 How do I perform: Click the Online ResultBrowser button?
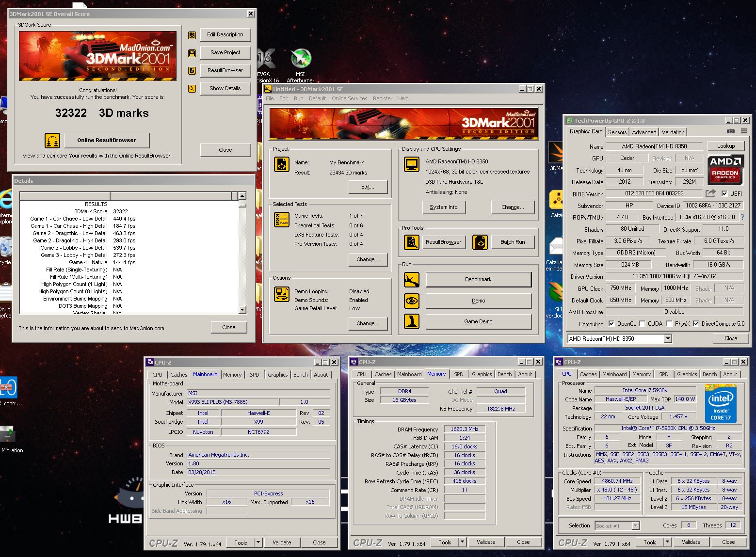coord(107,140)
